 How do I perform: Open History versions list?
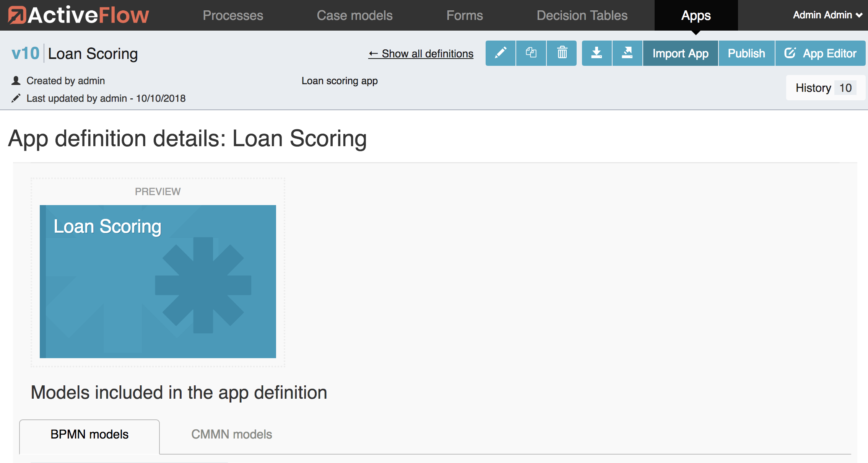tap(825, 88)
